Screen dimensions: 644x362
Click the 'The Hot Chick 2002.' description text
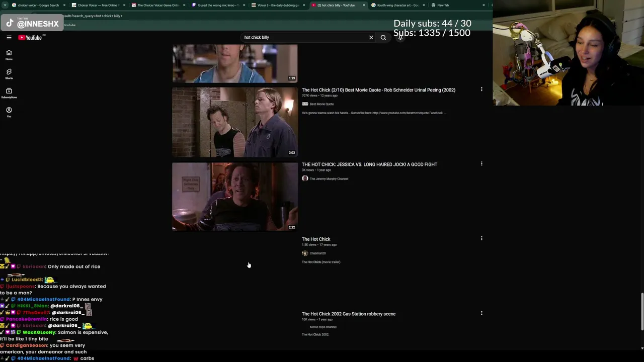(x=315, y=334)
